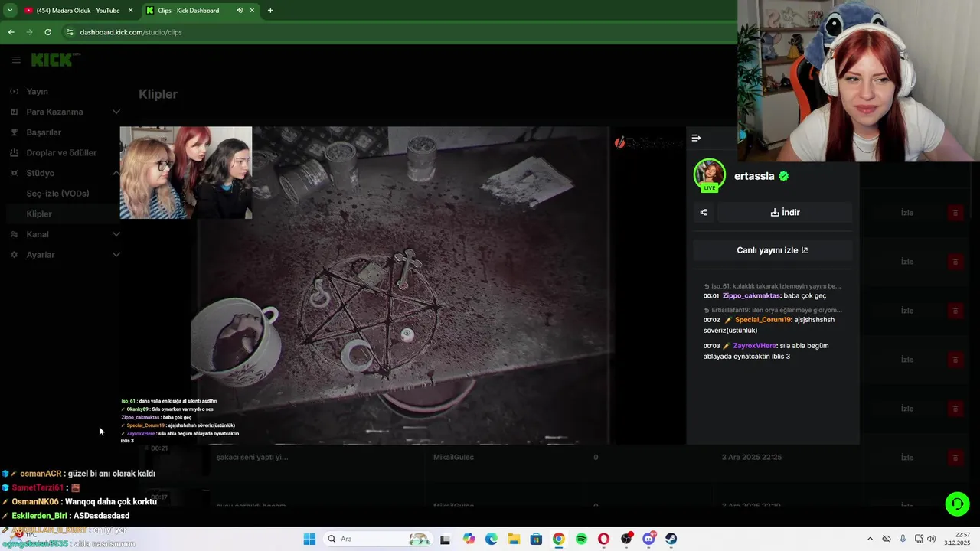
Task: Open the Windows Start menu
Action: pyautogui.click(x=309, y=539)
